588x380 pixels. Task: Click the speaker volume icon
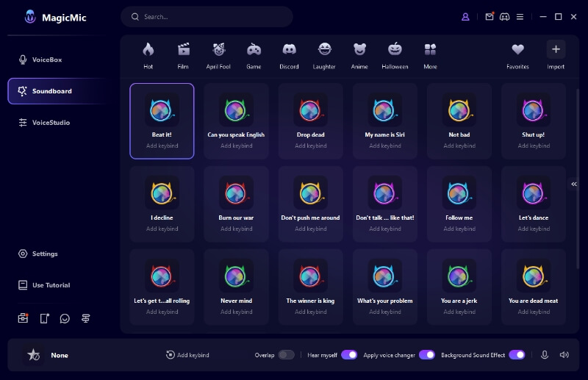[564, 355]
